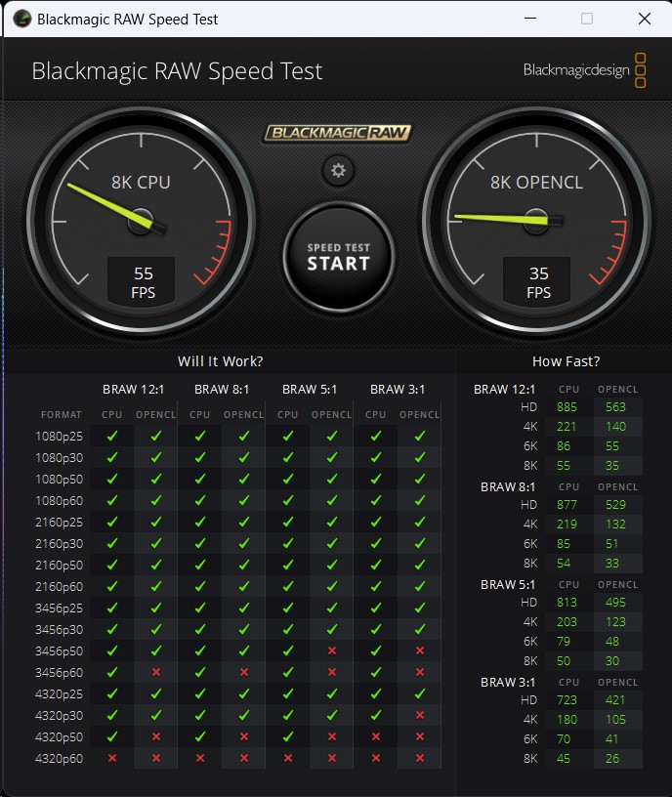Select value 877 in BRAW 8:1 HD CPU

567,505
